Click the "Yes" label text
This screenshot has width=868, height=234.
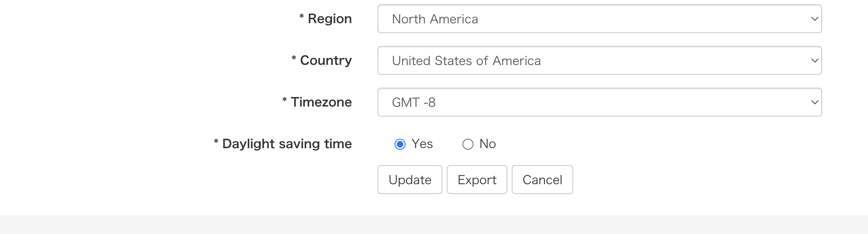(422, 144)
